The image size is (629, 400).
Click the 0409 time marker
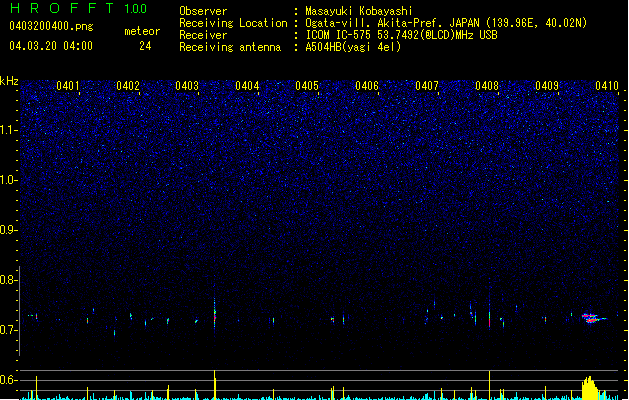(x=547, y=86)
